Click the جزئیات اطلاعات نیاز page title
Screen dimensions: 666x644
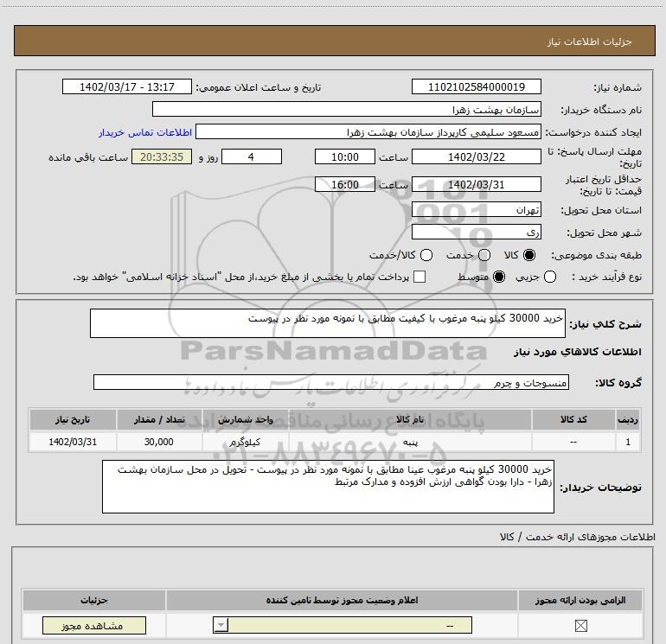tap(590, 41)
